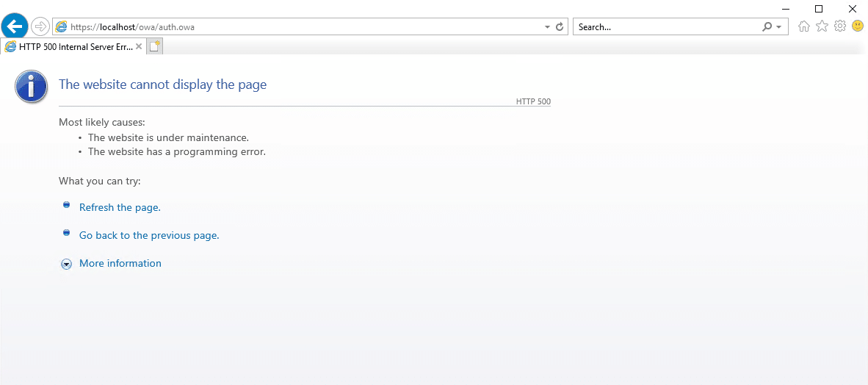Click the blue Back arrow button
Image resolution: width=868 pixels, height=385 pixels.
pos(14,26)
